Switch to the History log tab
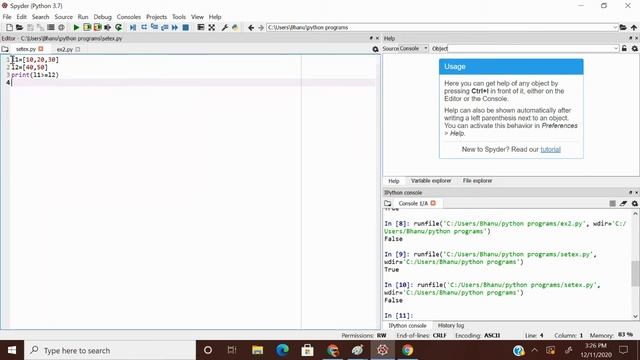 [x=451, y=325]
